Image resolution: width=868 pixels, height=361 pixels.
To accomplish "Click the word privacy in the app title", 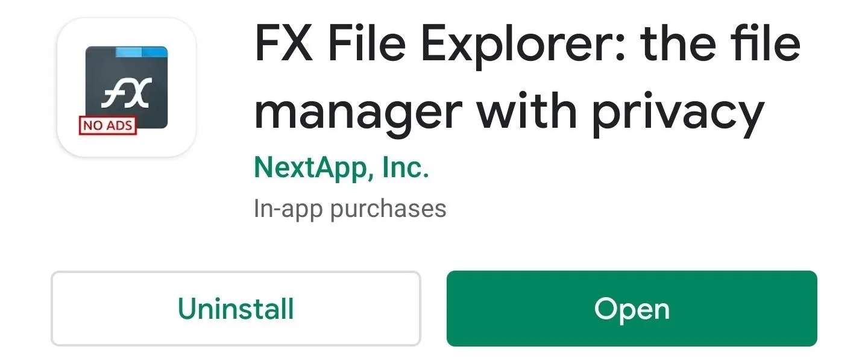I will coord(678,113).
